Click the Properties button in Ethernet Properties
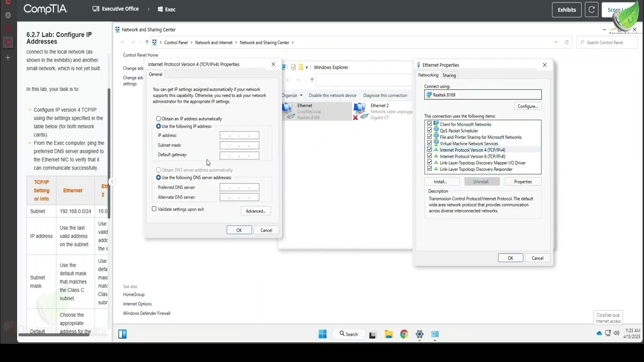This screenshot has height=362, width=644. pyautogui.click(x=523, y=182)
